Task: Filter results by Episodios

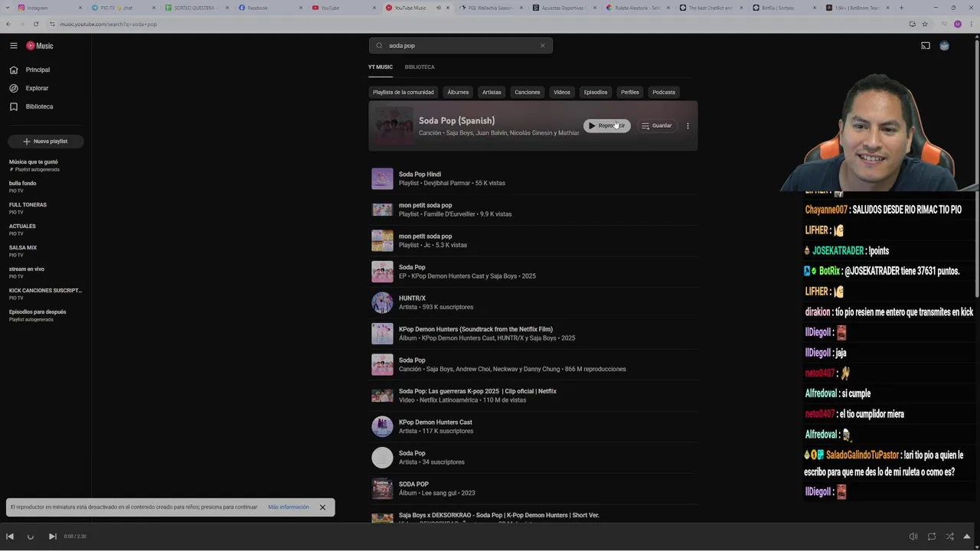Action: tap(596, 93)
